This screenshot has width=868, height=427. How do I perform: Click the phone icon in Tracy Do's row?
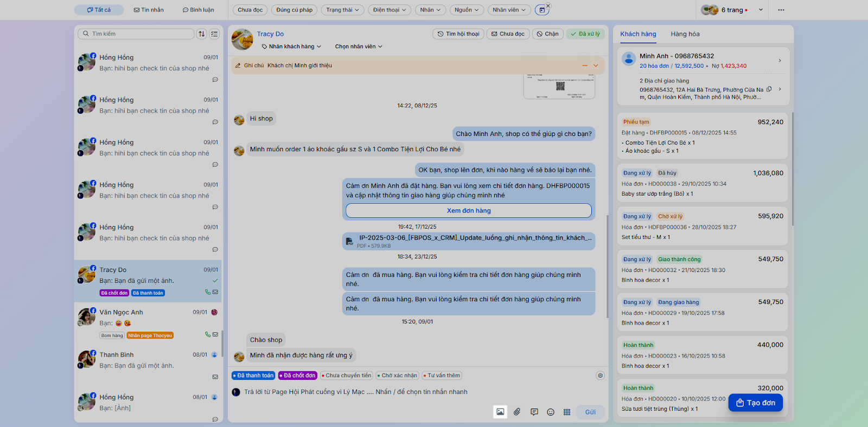(x=208, y=292)
